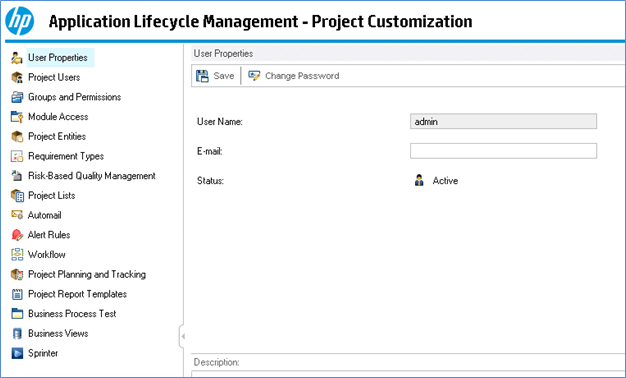
Task: Click the red Alert Rules bell icon
Action: [17, 235]
